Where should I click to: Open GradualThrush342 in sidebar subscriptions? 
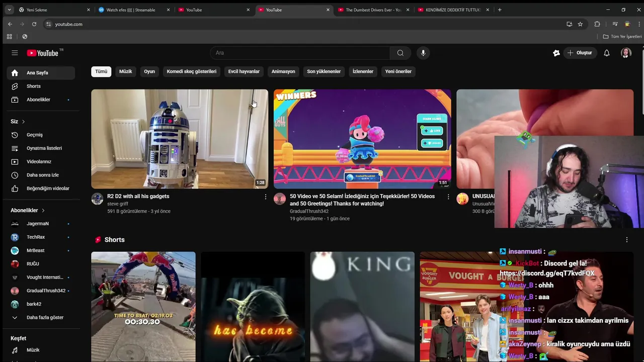[x=41, y=291]
